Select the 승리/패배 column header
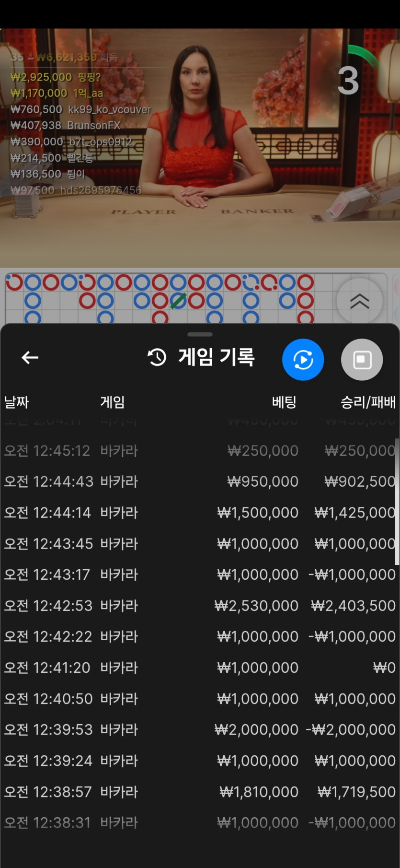The width and height of the screenshot is (400, 868). [368, 402]
